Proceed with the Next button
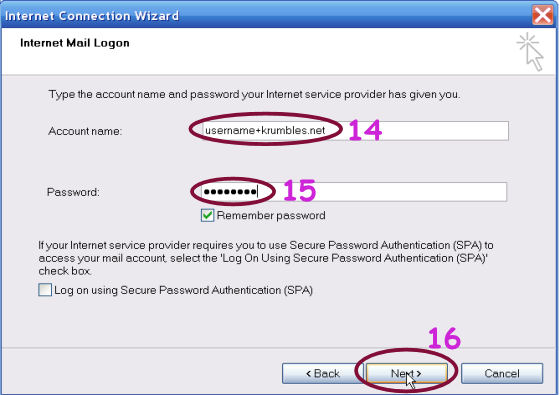This screenshot has width=560, height=395. pos(407,374)
